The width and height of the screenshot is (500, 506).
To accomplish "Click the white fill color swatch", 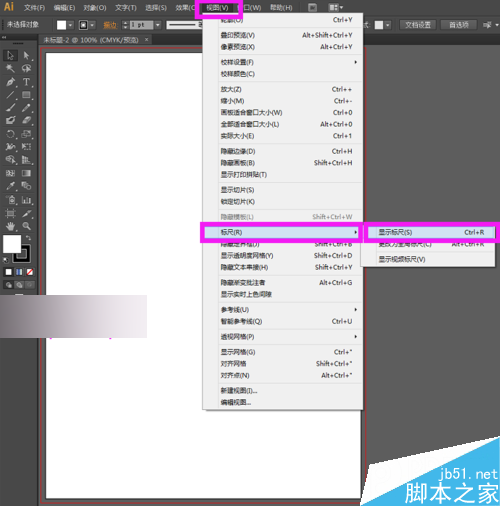I will 12,244.
